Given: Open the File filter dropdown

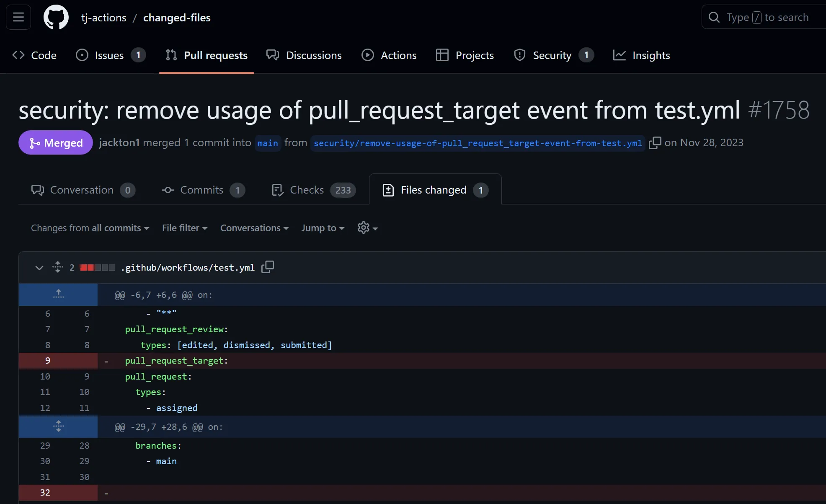Looking at the screenshot, I should [185, 228].
